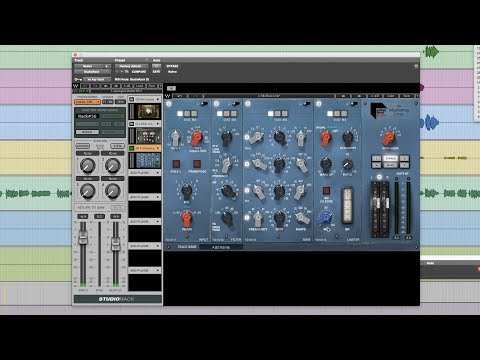Enable the POL L button
Viewport: 480px width, 360px height.
(x=176, y=164)
